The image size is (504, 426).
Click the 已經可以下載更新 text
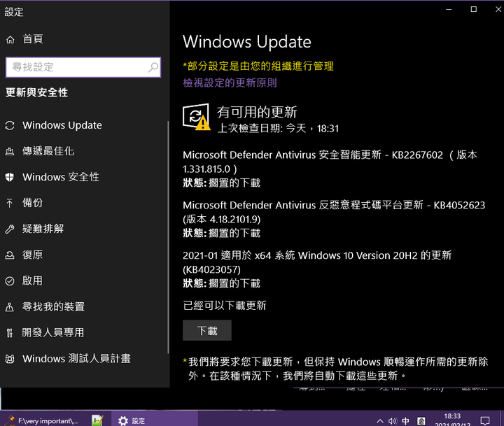coord(225,306)
